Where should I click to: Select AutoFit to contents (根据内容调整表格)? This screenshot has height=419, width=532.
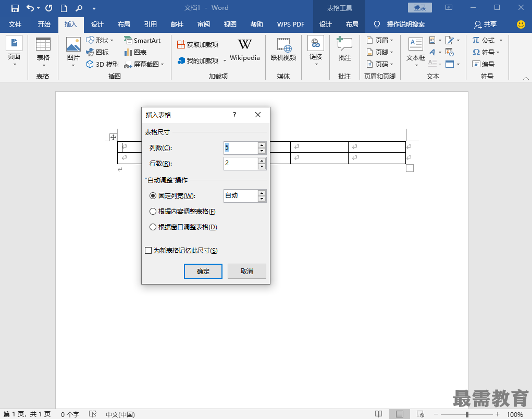[x=182, y=212]
